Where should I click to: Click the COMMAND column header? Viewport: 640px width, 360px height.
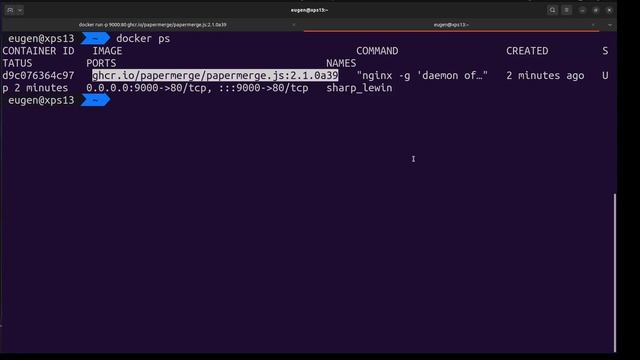377,51
